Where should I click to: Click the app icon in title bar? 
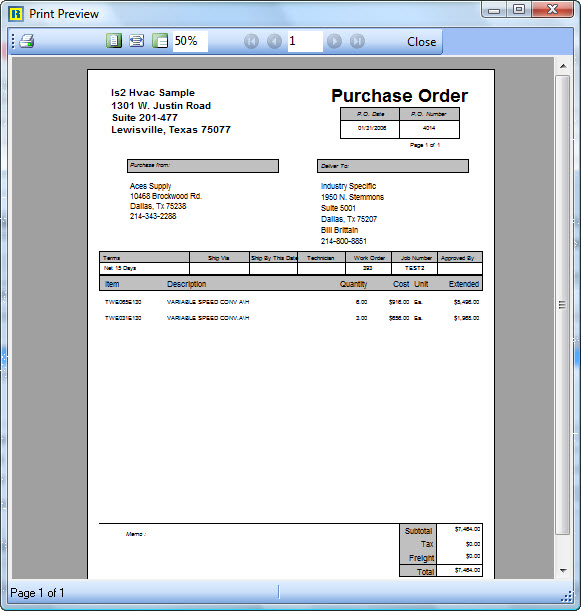[16, 14]
